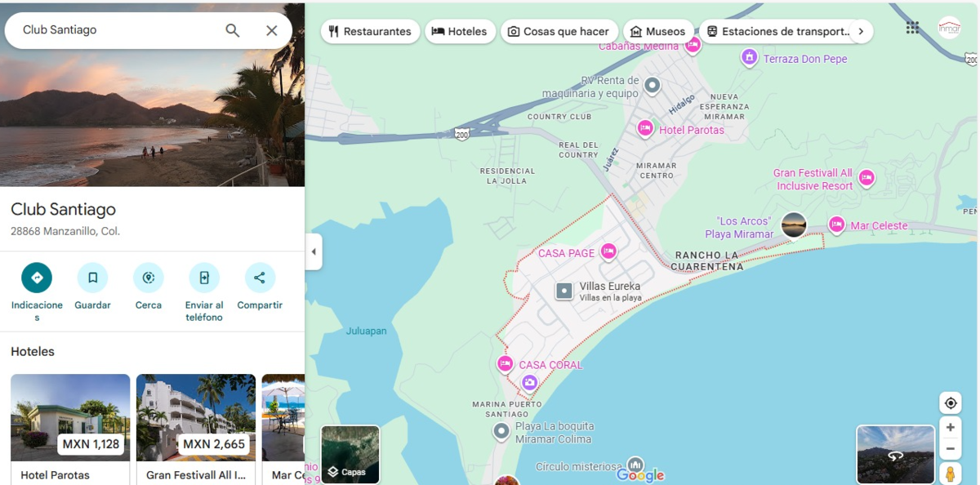The image size is (980, 485).
Task: Center map on my location
Action: (x=950, y=403)
